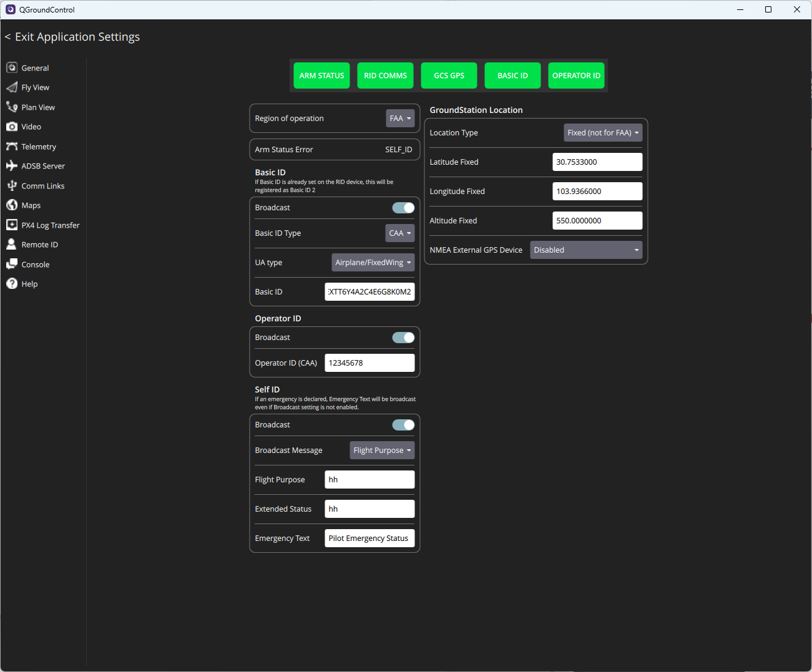This screenshot has height=672, width=812.
Task: Click the PX4 Log Transfer download icon
Action: (x=12, y=225)
